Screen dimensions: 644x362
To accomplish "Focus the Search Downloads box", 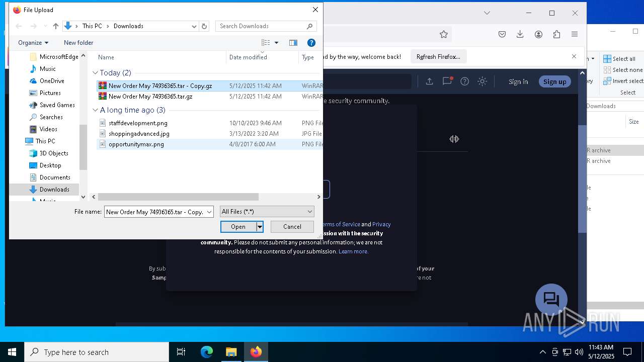I will click(x=267, y=26).
